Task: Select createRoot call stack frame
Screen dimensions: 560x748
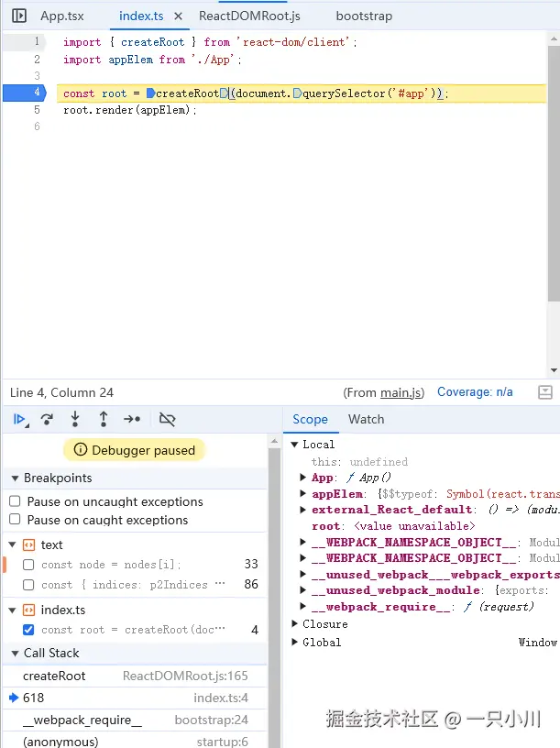Action: (x=135, y=676)
